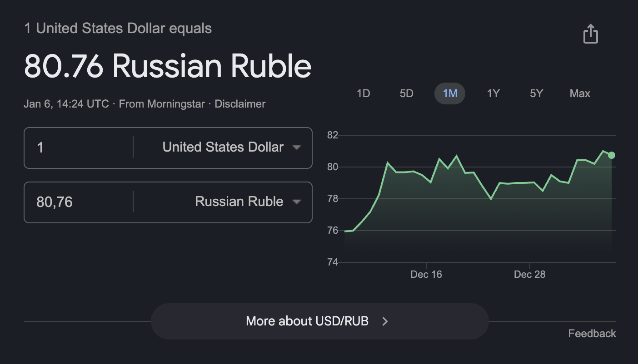Open the Russian Ruble currency dropdown
Image resolution: width=638 pixels, height=364 pixels.
(x=248, y=202)
